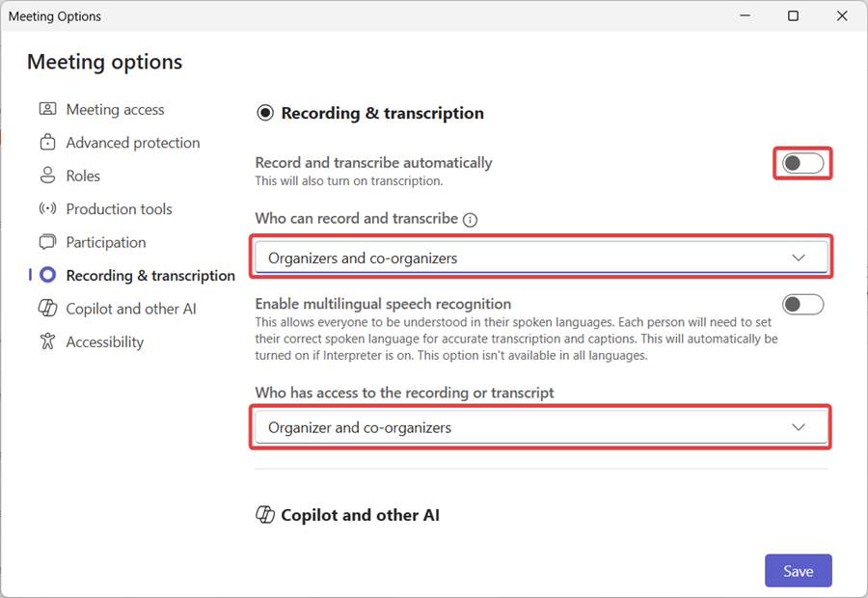868x598 pixels.
Task: Click the Copilot and other AI section heading
Action: coord(359,515)
